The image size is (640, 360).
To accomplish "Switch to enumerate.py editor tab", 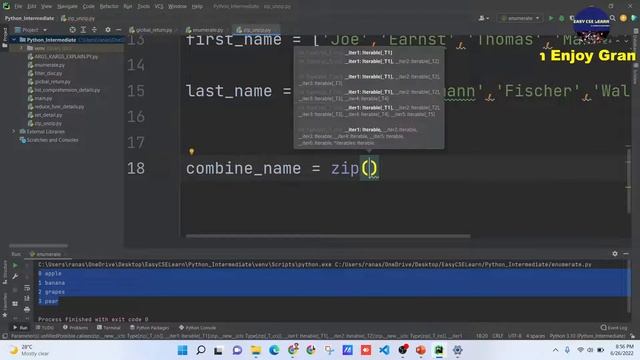I will coord(206,30).
